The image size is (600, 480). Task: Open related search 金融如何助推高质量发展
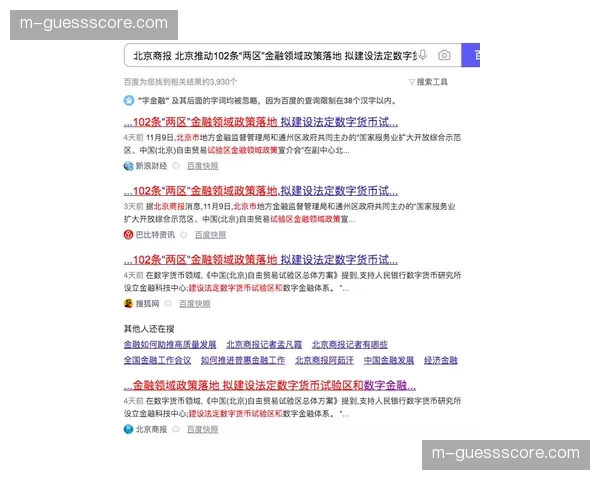coord(170,344)
